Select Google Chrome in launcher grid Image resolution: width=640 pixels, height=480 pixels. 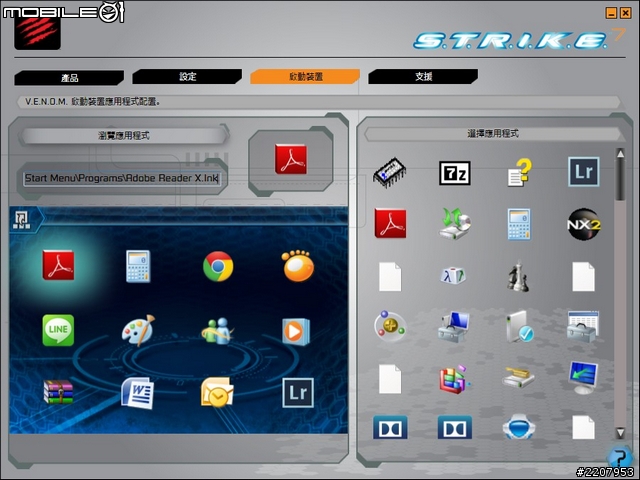coord(218,266)
